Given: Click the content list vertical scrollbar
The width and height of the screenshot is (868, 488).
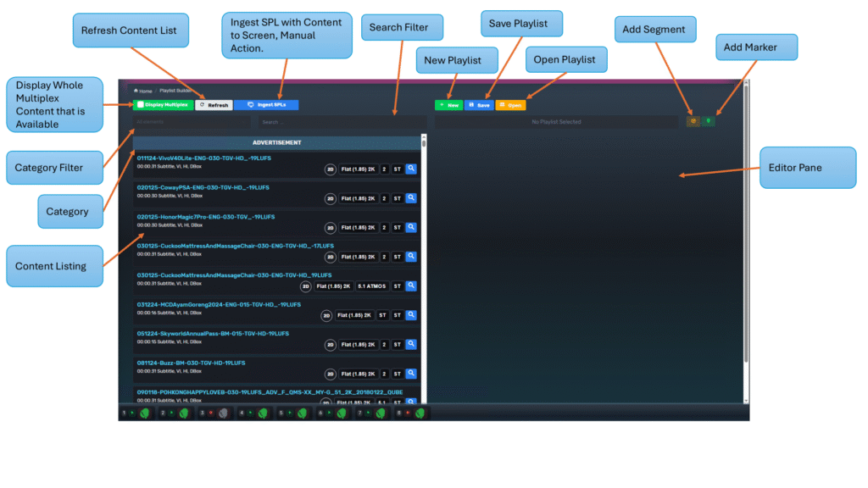Looking at the screenshot, I should [424, 254].
